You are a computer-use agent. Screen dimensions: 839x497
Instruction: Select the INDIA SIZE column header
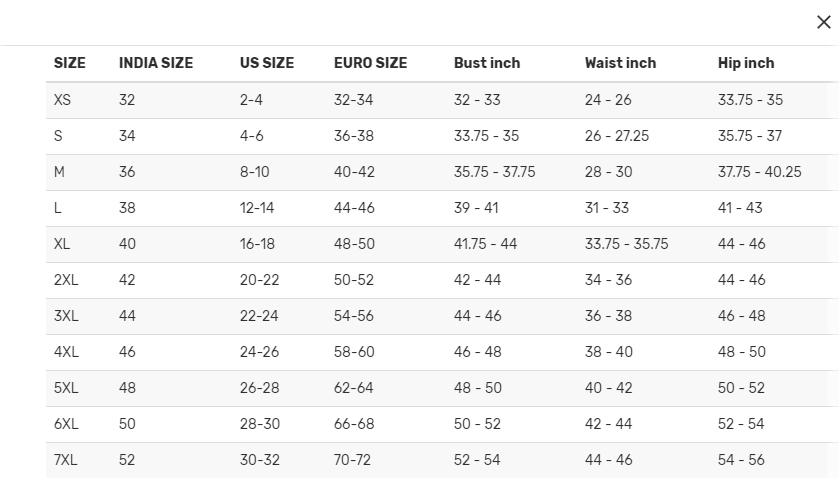tap(156, 63)
